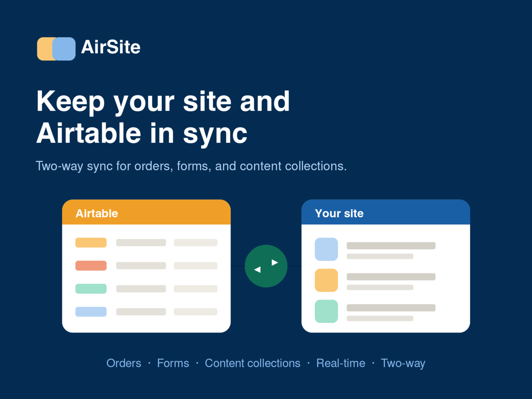Click the AirSite brand name text
This screenshot has height=399, width=532.
coord(111,47)
